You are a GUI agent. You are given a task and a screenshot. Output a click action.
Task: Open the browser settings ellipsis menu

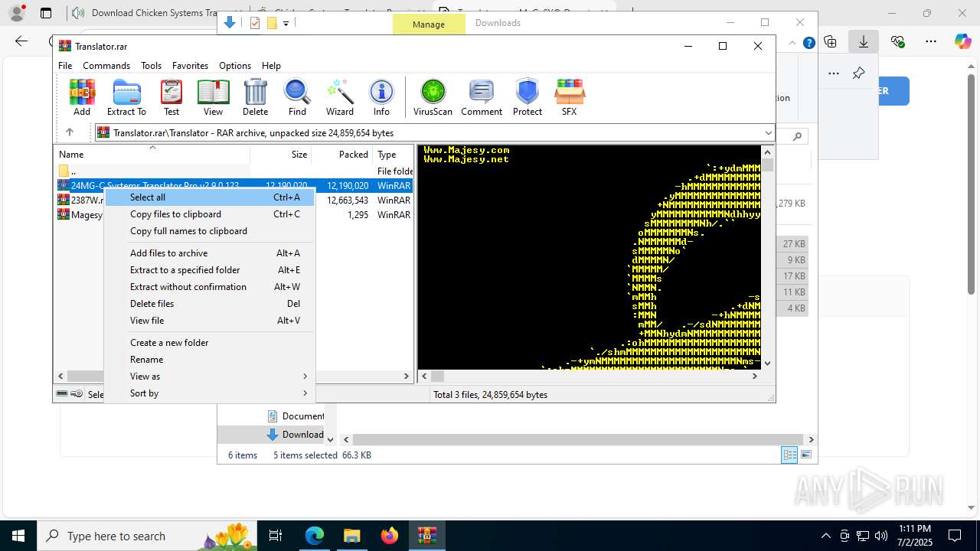[x=930, y=41]
